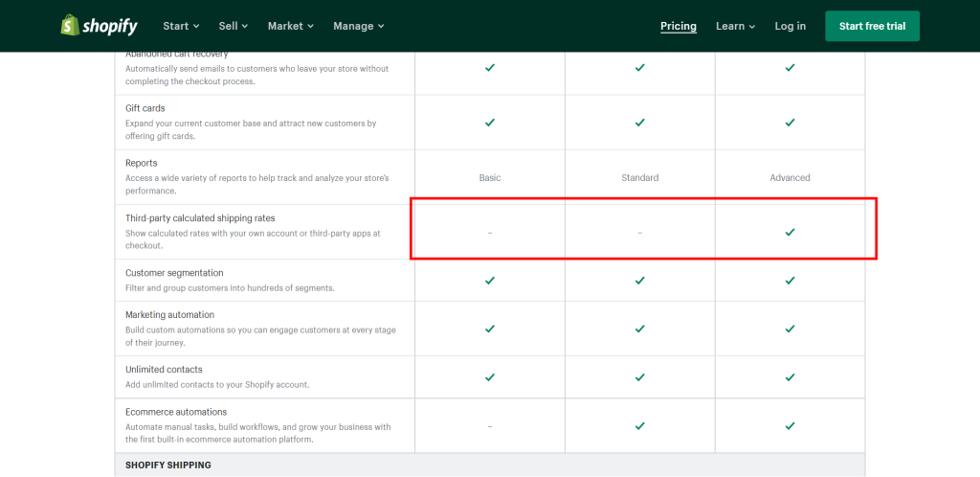The width and height of the screenshot is (980, 477).
Task: Click the 'SHOPIFY SHIPPING' section header
Action: pos(168,466)
